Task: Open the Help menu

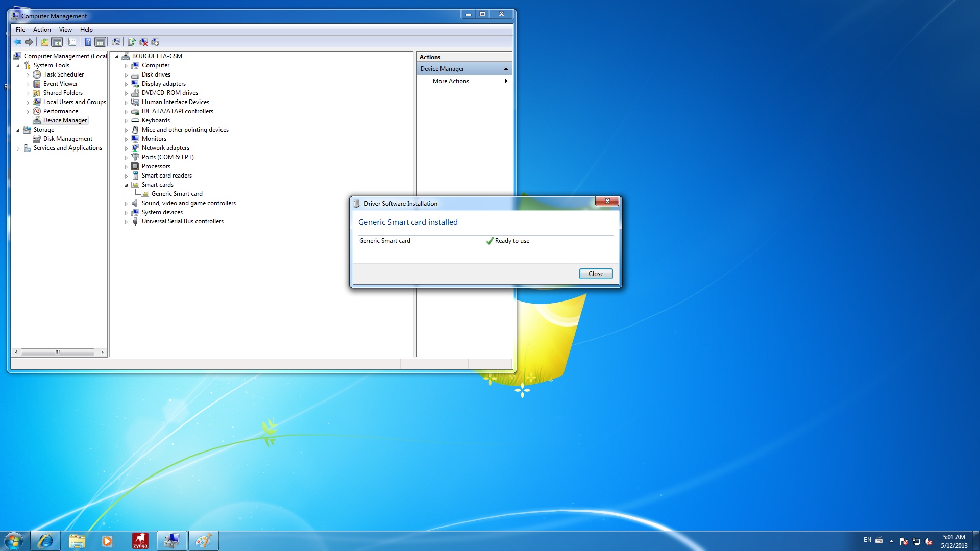Action: tap(86, 30)
